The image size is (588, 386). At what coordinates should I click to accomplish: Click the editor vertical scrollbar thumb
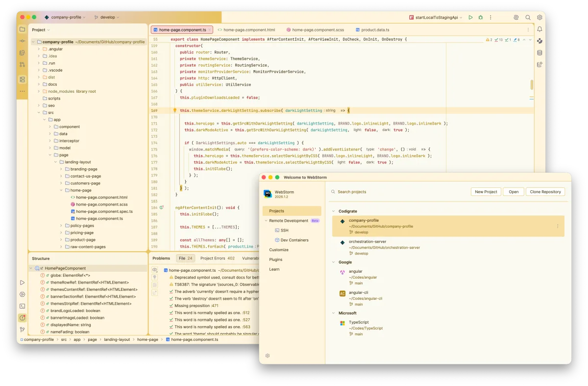click(x=532, y=85)
